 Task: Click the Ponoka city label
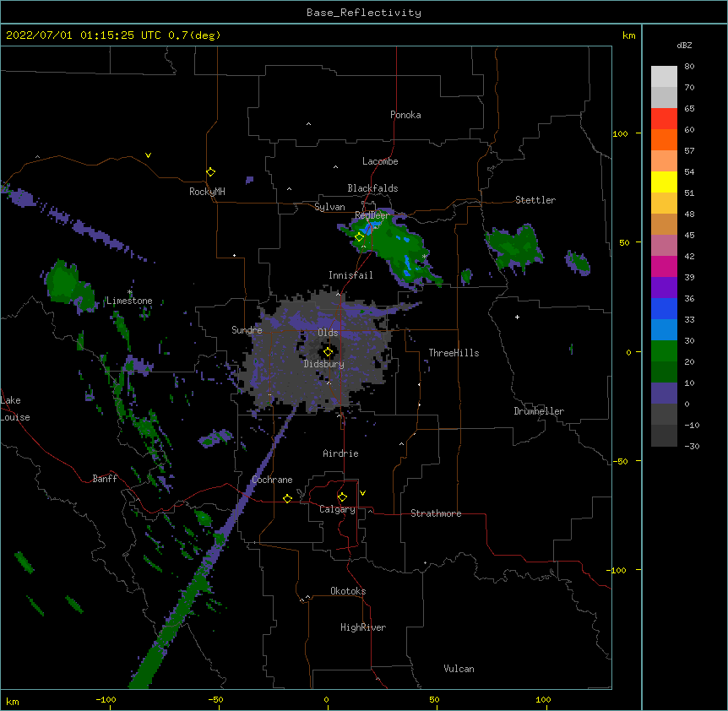point(405,115)
